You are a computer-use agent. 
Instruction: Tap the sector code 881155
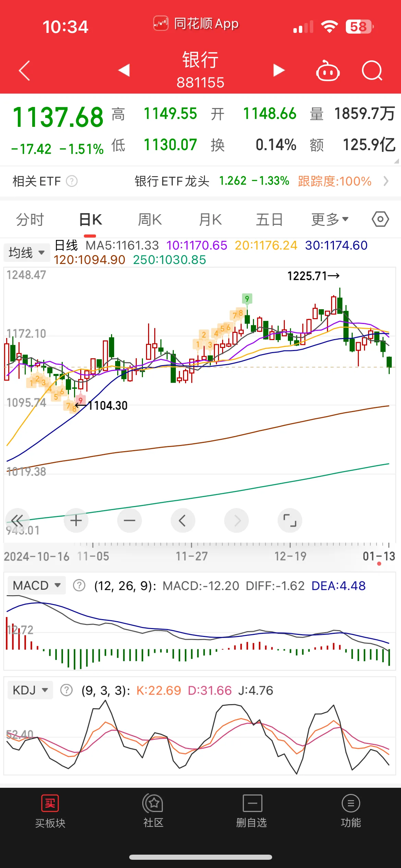tap(200, 83)
